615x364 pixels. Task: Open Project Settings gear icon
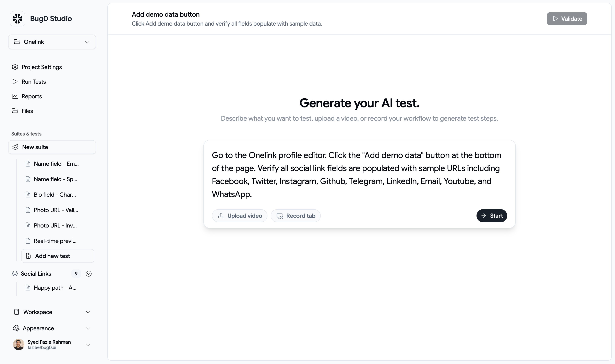point(15,67)
